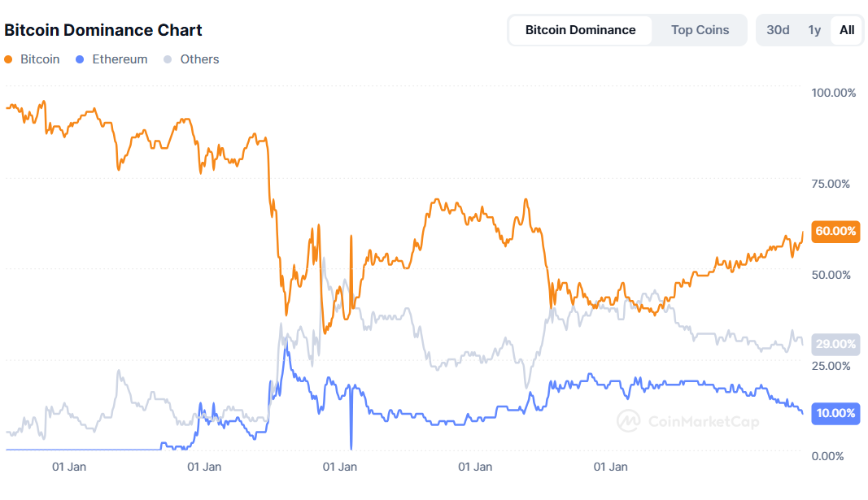Toggle Ethereum series via legend label
This screenshot has height=500, width=868.
coord(120,59)
